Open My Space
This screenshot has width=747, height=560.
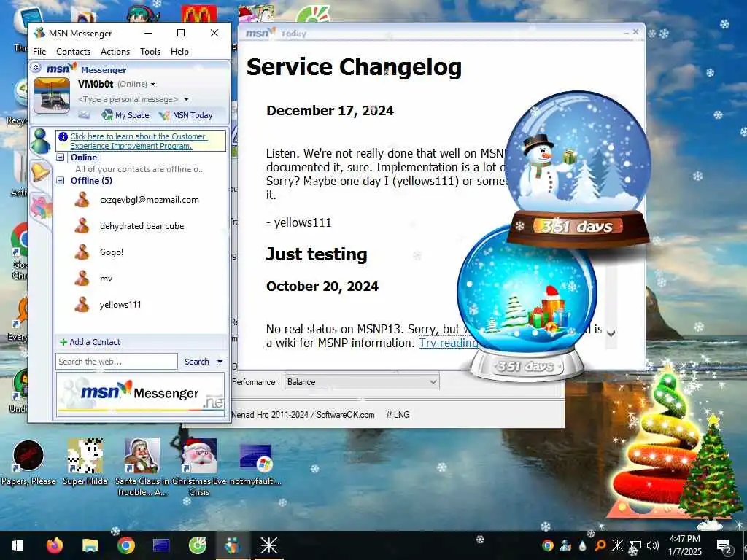pyautogui.click(x=125, y=114)
